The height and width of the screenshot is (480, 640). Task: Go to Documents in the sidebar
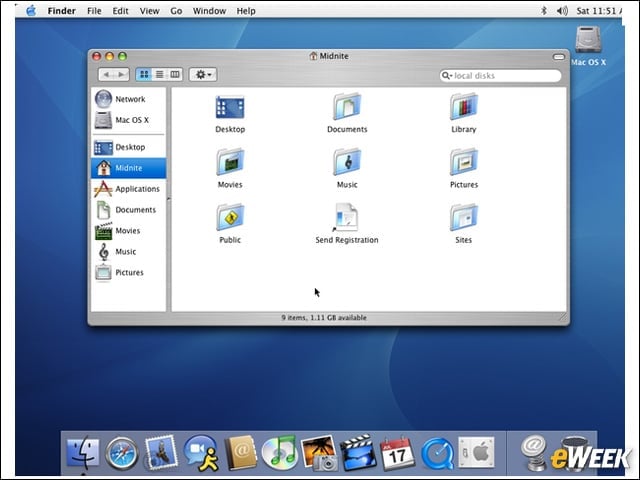(x=129, y=210)
